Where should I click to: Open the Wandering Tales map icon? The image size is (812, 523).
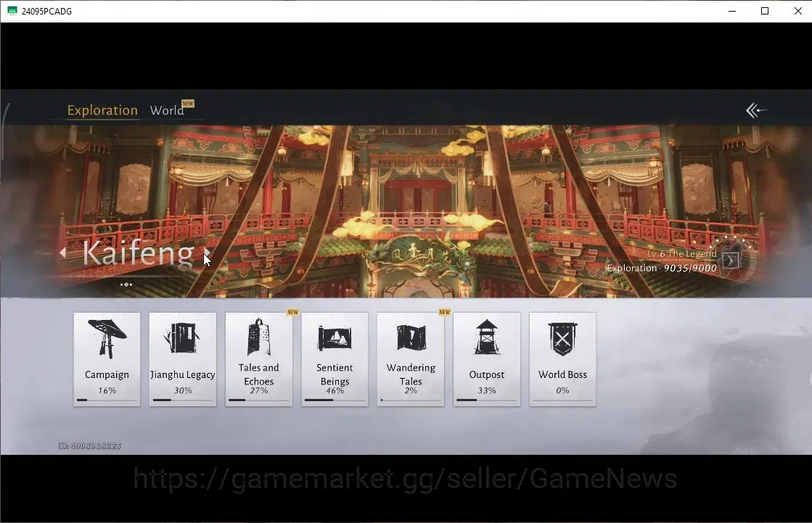tap(411, 338)
